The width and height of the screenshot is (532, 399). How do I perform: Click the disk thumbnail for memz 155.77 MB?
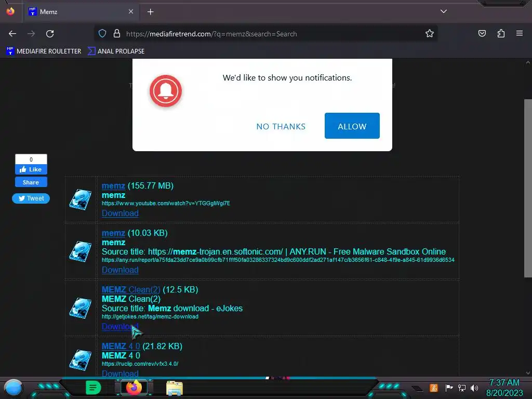pos(81,199)
